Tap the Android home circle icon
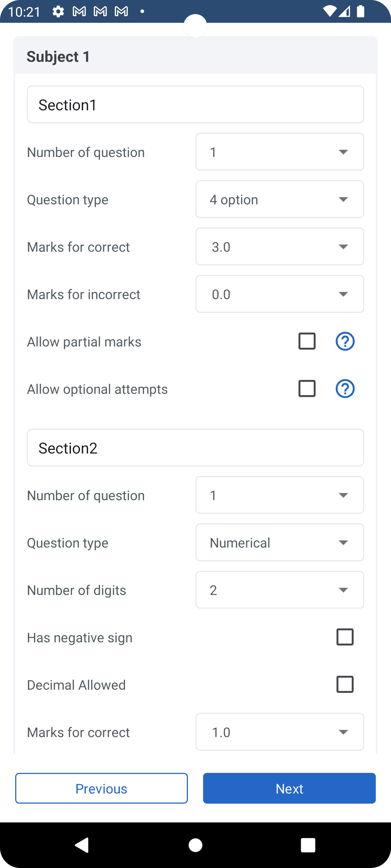 [x=195, y=845]
